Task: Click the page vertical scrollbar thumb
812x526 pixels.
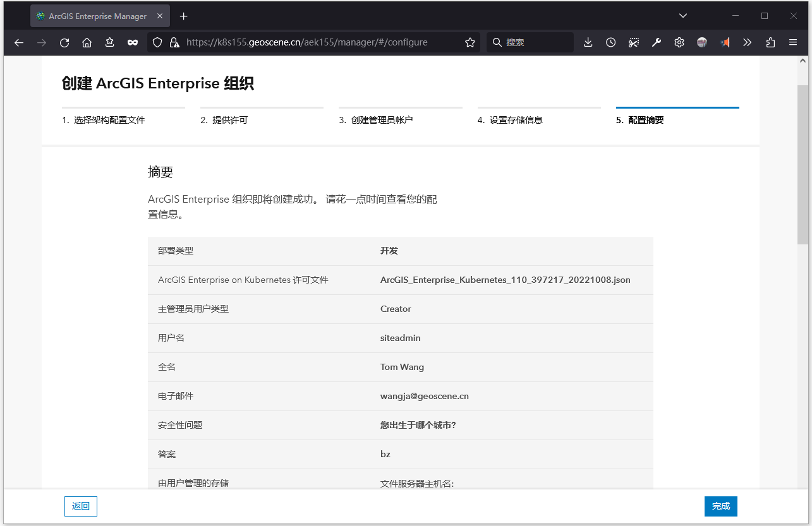Action: (x=803, y=165)
